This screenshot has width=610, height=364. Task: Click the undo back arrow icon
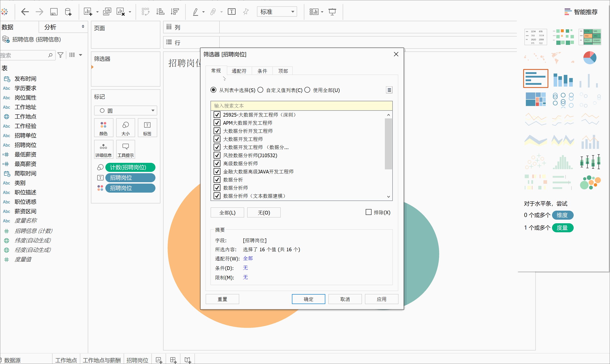pyautogui.click(x=25, y=12)
